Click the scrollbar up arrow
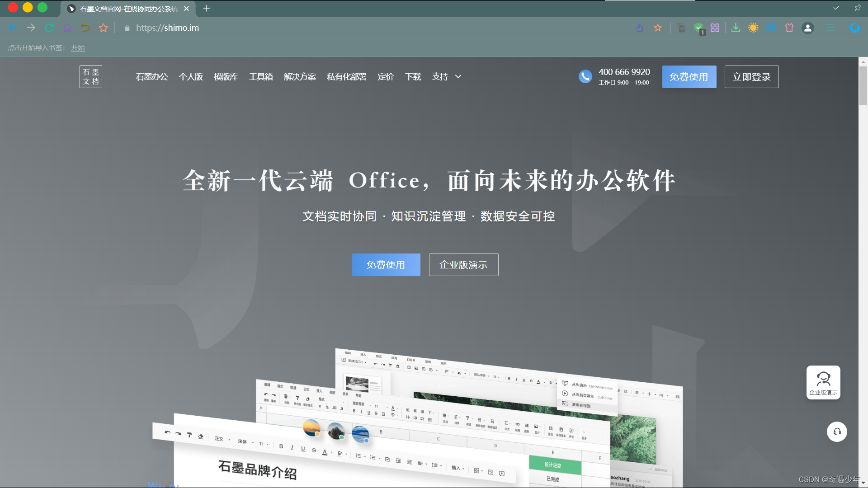Image resolution: width=868 pixels, height=488 pixels. click(863, 62)
